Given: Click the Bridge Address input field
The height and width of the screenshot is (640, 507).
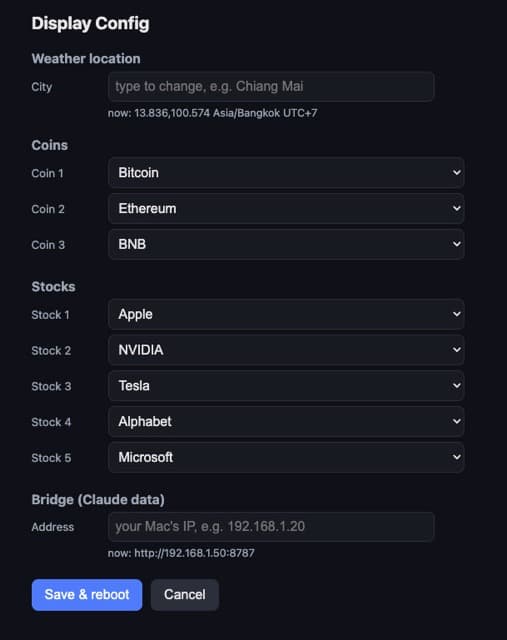Looking at the screenshot, I should [x=271, y=527].
